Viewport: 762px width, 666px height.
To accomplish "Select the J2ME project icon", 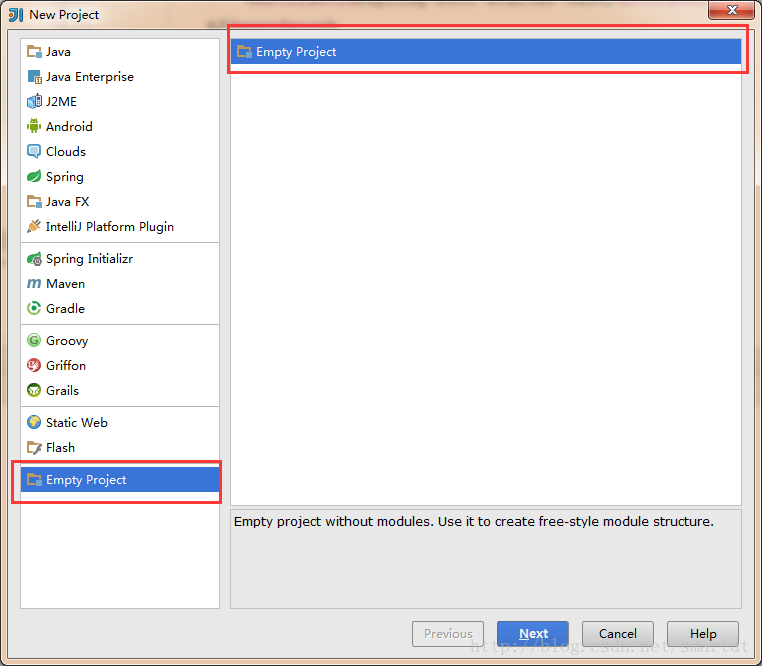I will click(34, 102).
